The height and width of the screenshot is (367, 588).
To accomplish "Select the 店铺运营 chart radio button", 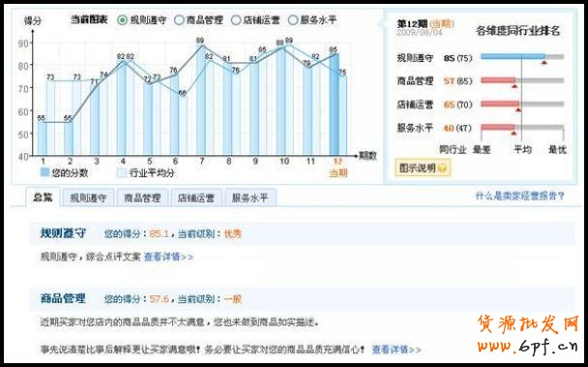I will click(236, 20).
